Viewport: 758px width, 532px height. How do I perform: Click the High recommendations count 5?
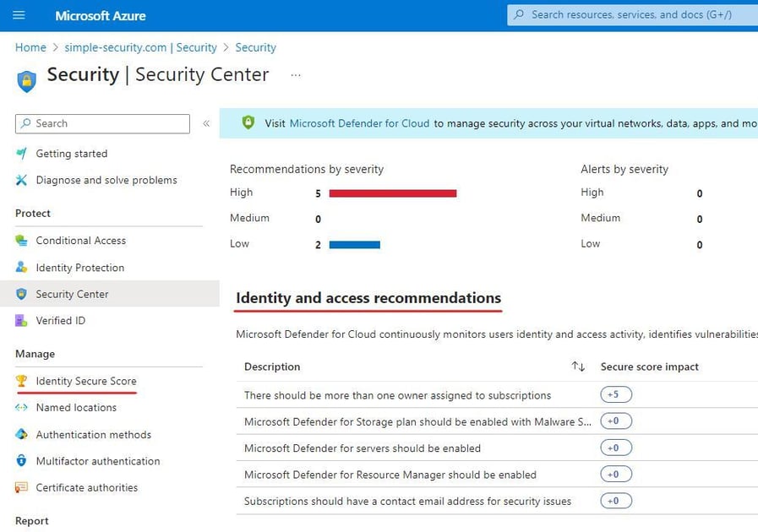(318, 193)
